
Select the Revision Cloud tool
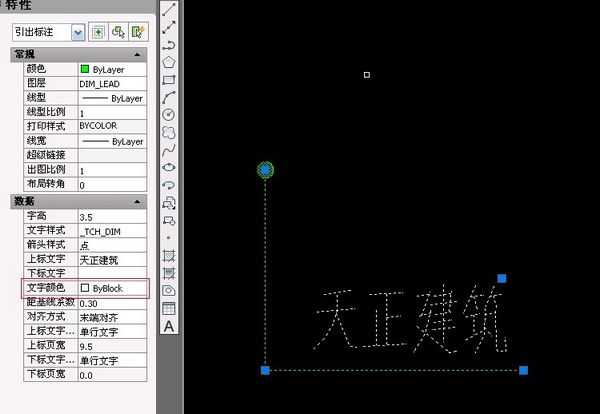tap(169, 132)
